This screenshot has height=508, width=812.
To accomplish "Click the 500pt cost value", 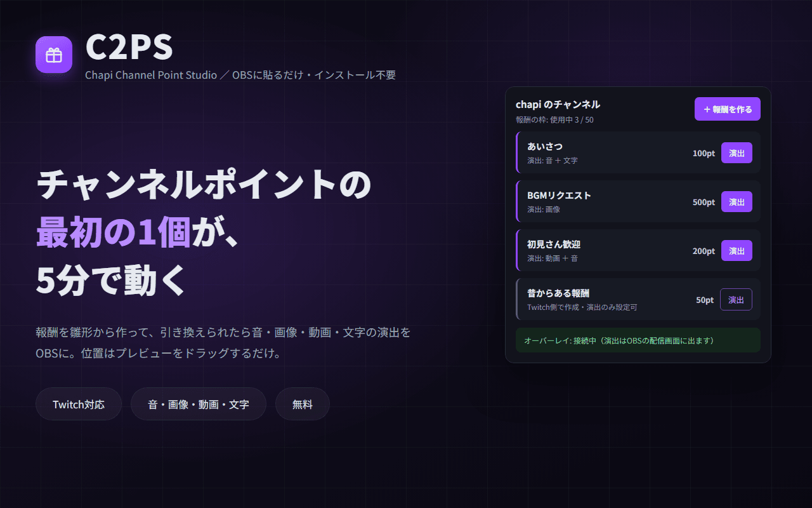I will (x=704, y=202).
